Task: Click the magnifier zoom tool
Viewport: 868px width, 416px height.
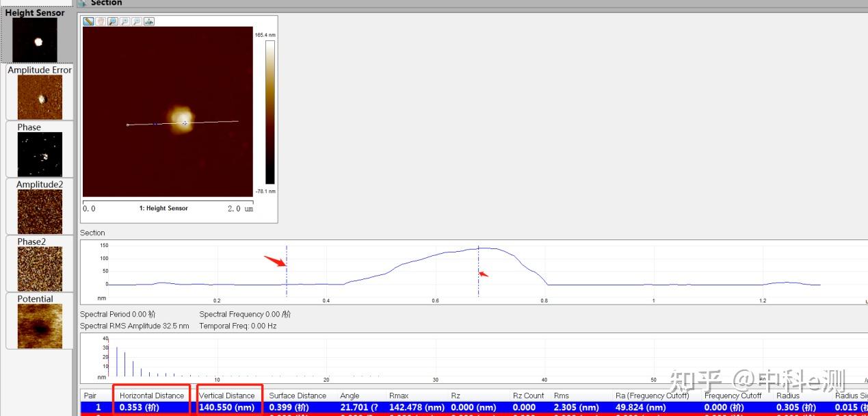Action: (x=113, y=21)
